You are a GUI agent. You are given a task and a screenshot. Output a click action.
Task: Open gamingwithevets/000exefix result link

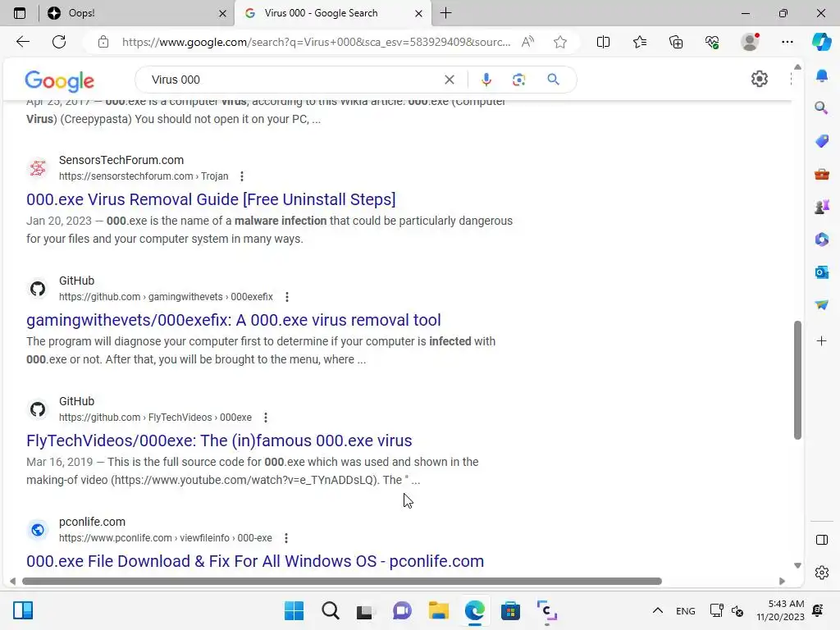pyautogui.click(x=234, y=320)
